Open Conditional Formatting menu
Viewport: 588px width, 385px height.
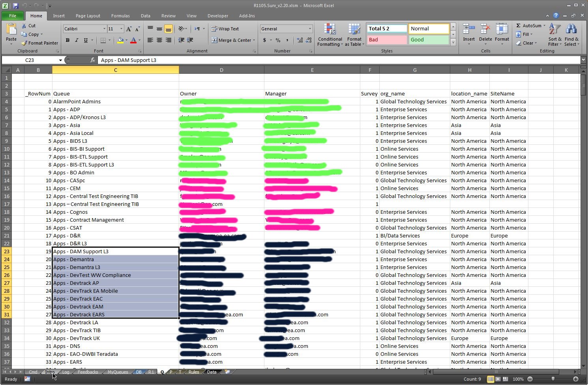tap(330, 35)
